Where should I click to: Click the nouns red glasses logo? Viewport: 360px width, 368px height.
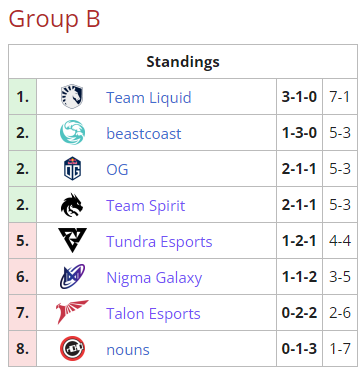coord(72,348)
